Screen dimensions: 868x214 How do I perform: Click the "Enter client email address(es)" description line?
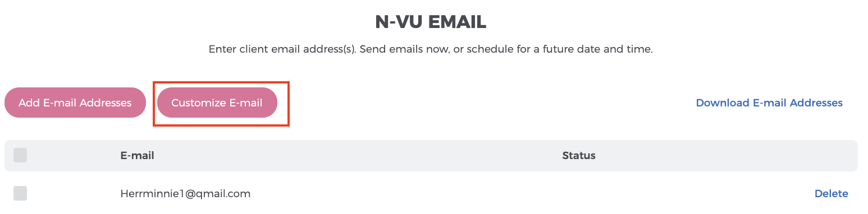(x=431, y=49)
